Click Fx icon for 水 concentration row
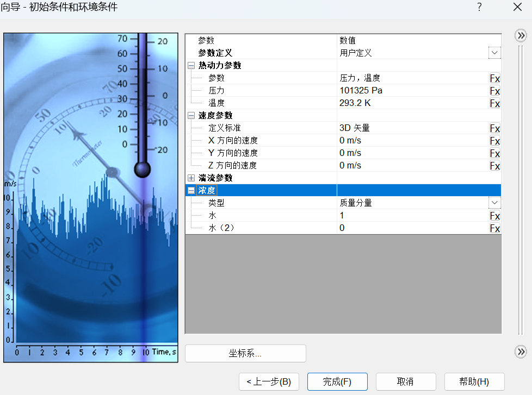Screen dimensions: 532x395 point(494,216)
